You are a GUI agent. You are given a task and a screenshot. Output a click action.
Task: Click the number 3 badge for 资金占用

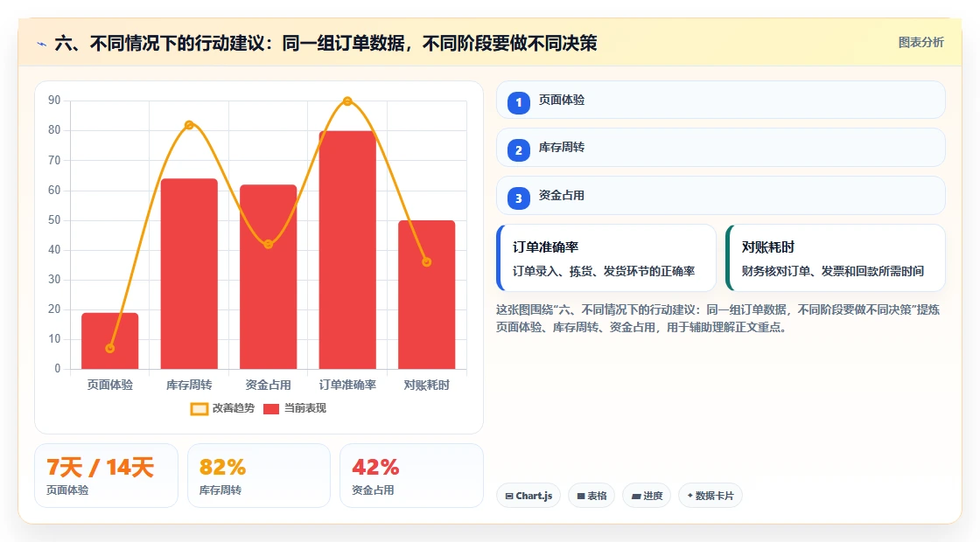pos(518,198)
